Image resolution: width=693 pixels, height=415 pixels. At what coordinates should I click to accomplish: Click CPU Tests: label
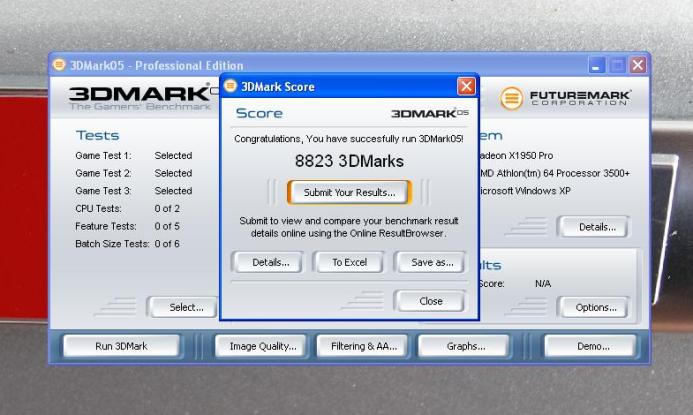98,209
